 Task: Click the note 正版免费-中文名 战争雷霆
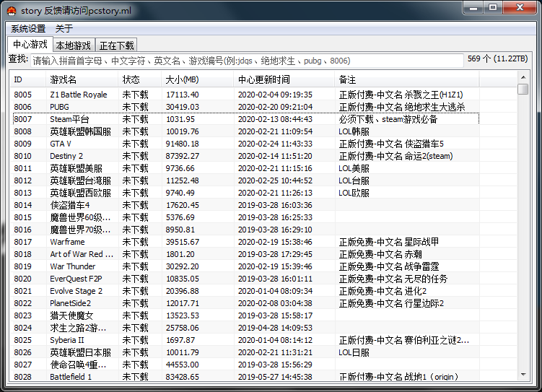(x=389, y=266)
